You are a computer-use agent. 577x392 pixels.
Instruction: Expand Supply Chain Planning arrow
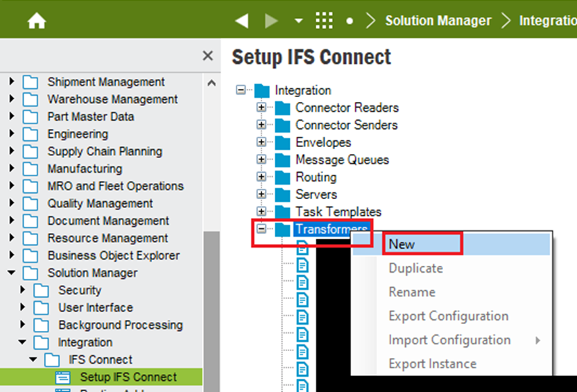12,151
